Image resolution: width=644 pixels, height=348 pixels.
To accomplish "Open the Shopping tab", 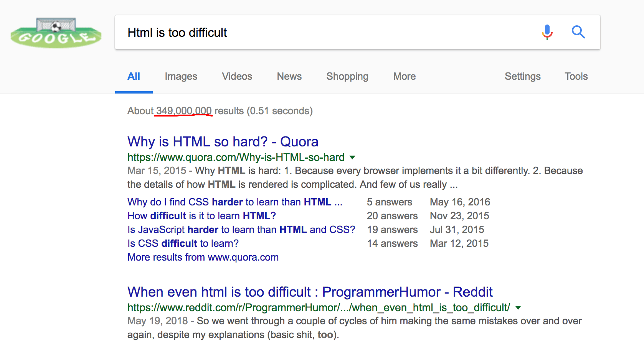I will 347,76.
